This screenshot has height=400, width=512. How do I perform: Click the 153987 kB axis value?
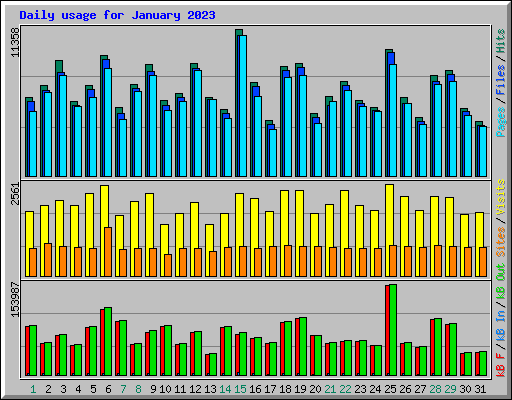coord(15,299)
